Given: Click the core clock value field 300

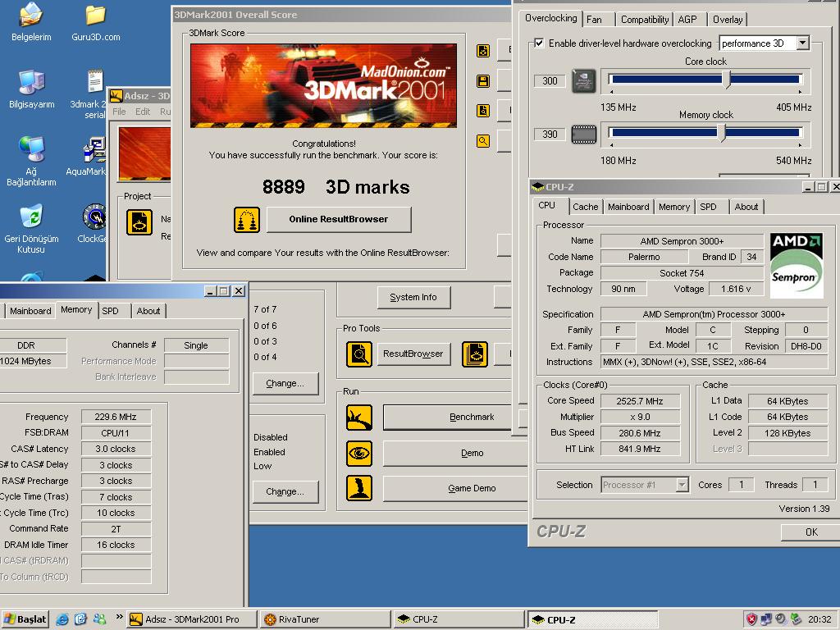Looking at the screenshot, I should (550, 81).
